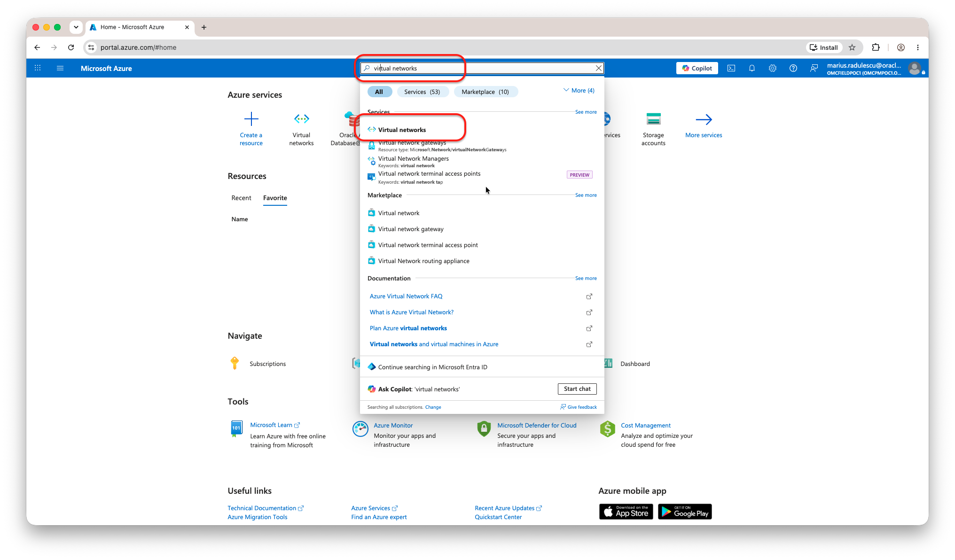Viewport: 955px width, 560px height.
Task: Open the notifications bell
Action: pos(752,68)
